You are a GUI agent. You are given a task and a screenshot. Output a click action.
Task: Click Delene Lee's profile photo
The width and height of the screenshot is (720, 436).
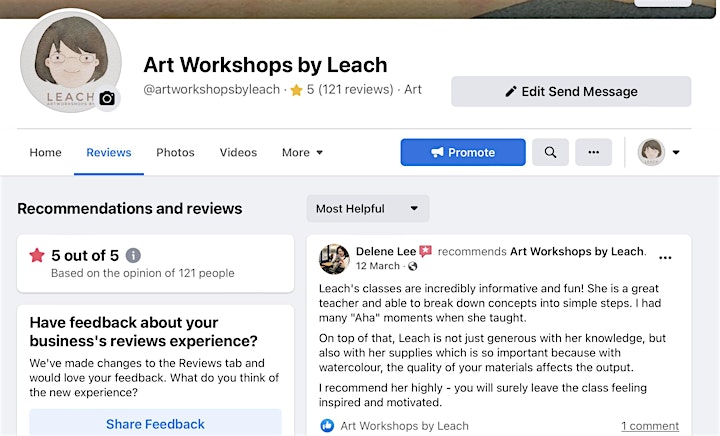click(334, 259)
